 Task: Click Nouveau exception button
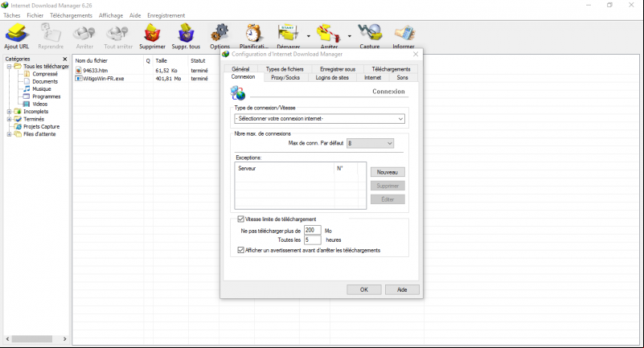pos(388,172)
